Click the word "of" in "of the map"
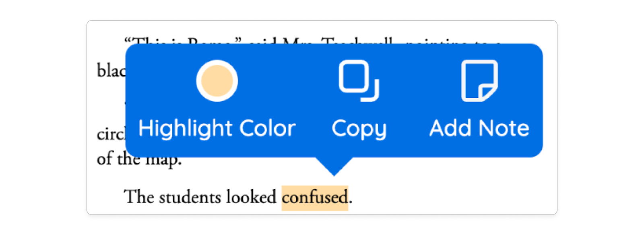Viewport: 644px width, 235px height. tap(104, 159)
